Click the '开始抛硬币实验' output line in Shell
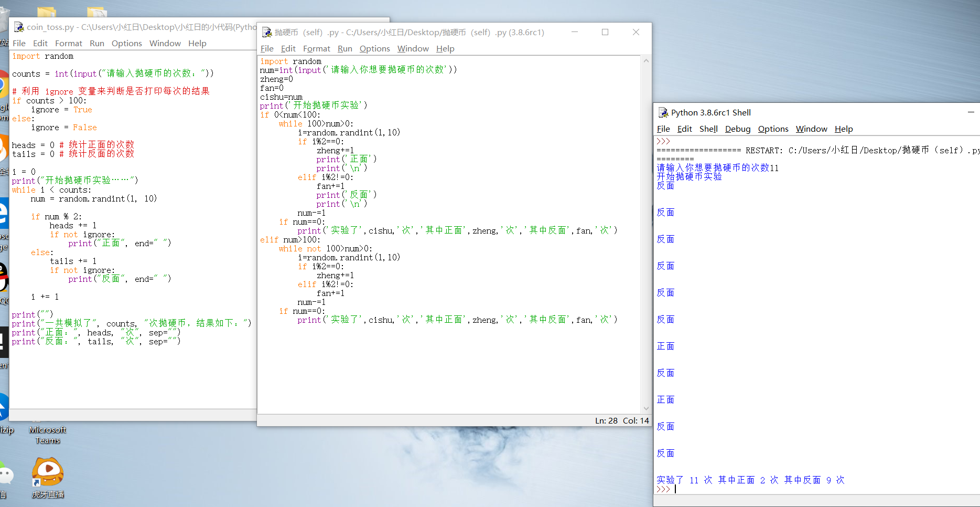The image size is (980, 507). [689, 177]
